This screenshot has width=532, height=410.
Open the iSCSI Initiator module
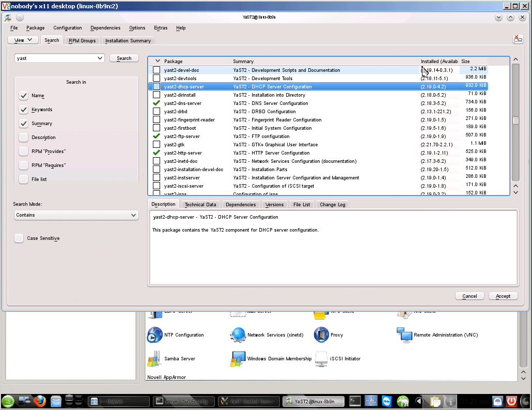338,359
